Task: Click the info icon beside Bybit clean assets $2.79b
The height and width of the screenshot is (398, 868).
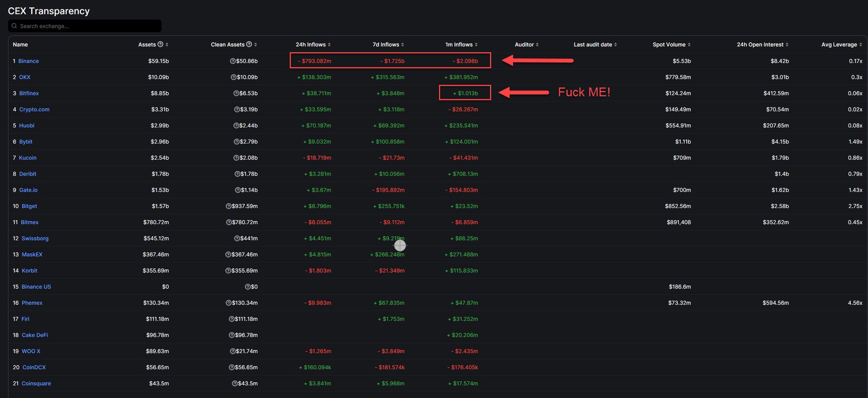Action: pos(236,142)
